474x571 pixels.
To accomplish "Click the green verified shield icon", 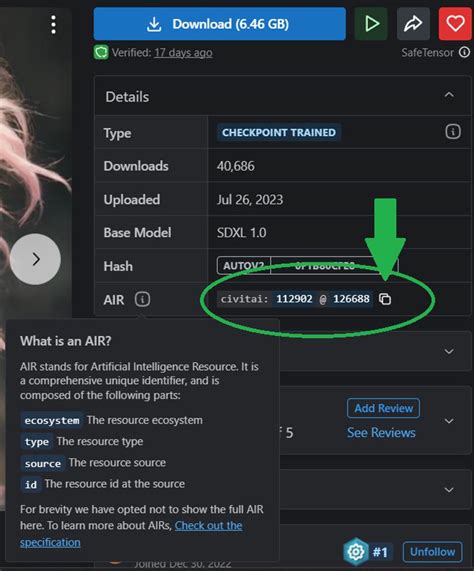I will click(x=101, y=53).
